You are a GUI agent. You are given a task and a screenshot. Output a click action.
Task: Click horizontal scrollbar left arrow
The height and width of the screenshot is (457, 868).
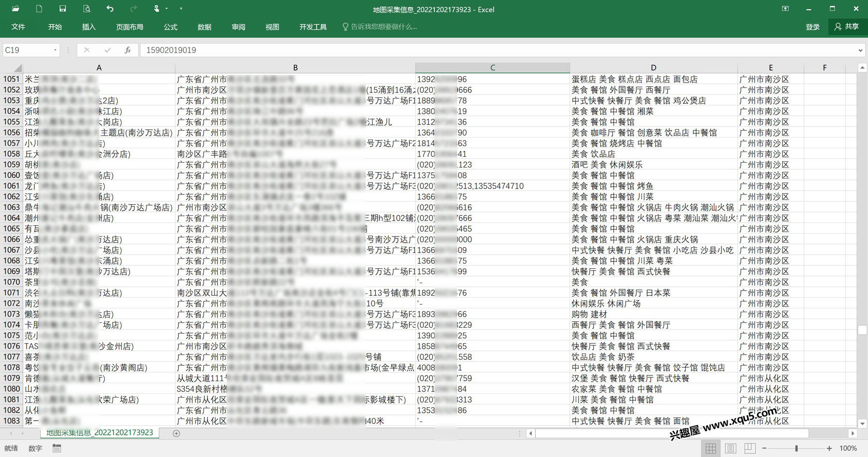point(531,433)
